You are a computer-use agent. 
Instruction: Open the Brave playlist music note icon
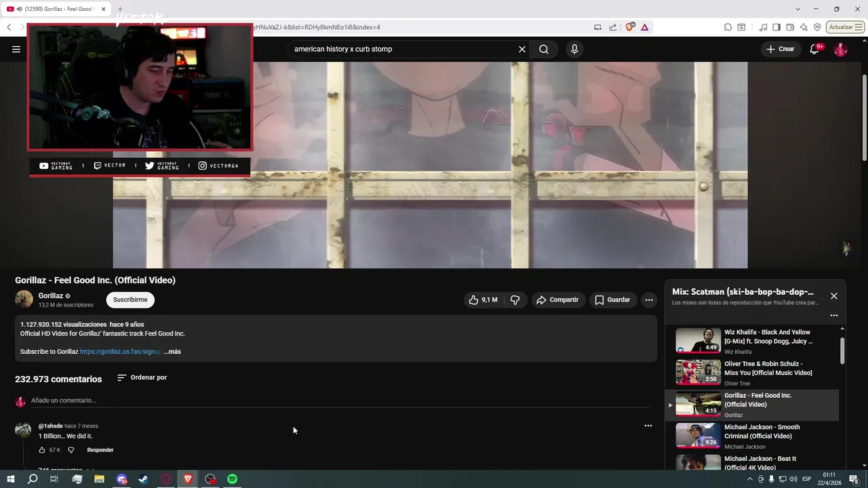pos(764,27)
